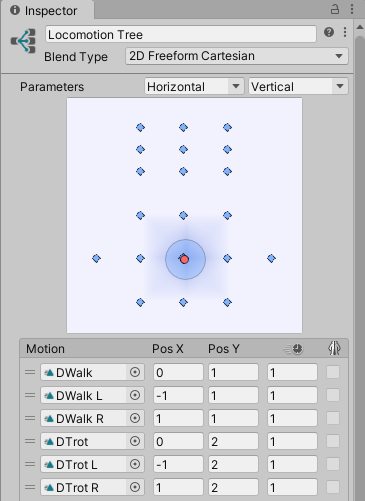This screenshot has width=365, height=501.
Task: Toggle Mirror checkbox for DTrot R
Action: pyautogui.click(x=333, y=487)
